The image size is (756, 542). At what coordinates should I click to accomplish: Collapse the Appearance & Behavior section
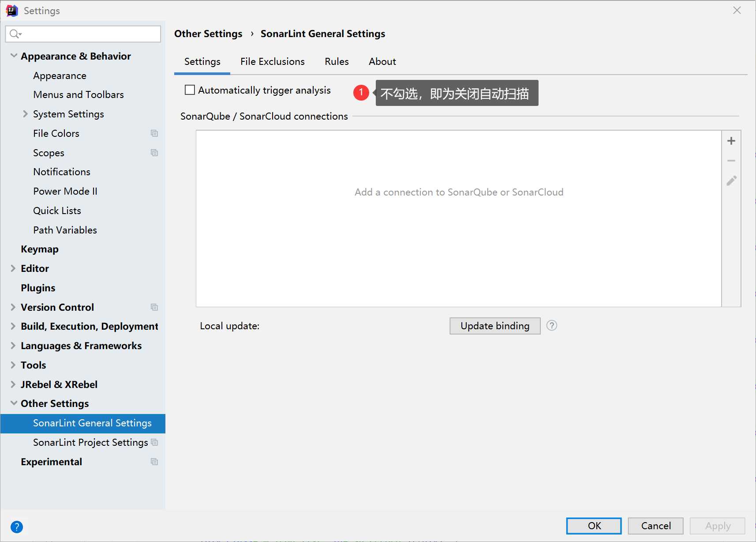(14, 56)
